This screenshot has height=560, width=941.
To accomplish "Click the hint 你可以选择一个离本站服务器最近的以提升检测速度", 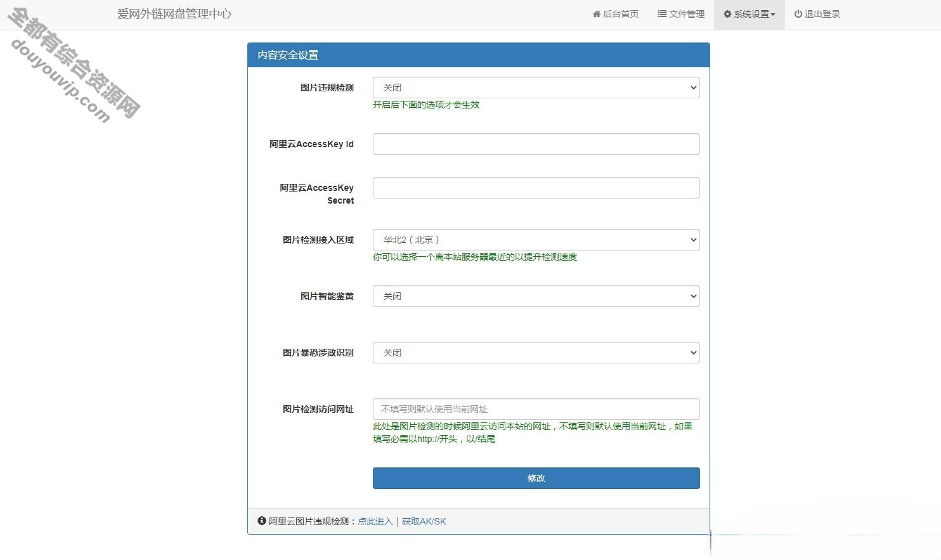I will pyautogui.click(x=475, y=257).
